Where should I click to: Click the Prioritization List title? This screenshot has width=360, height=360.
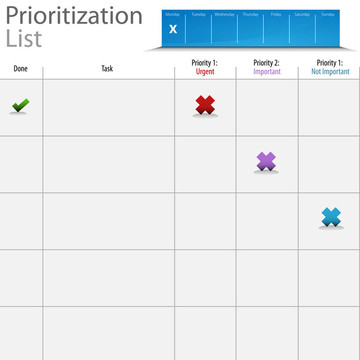point(74,27)
